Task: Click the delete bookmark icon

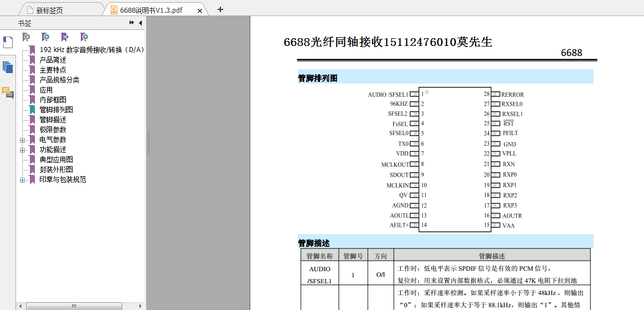Action: tap(26, 37)
